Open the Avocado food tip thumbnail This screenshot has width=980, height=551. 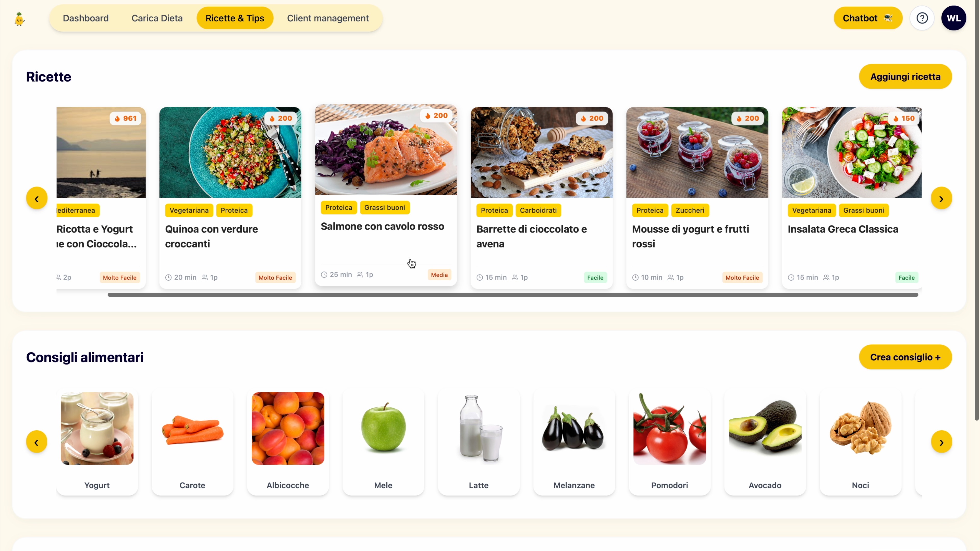coord(765,429)
